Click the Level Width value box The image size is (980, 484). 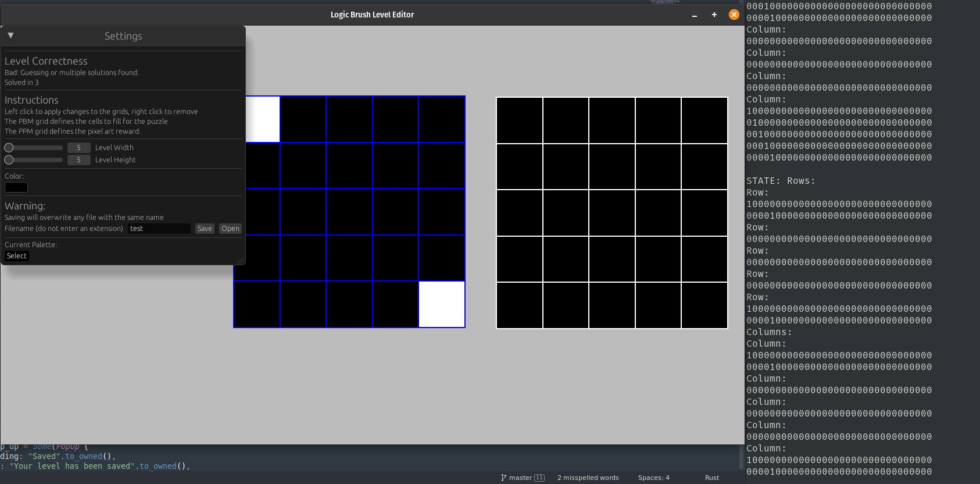(78, 148)
